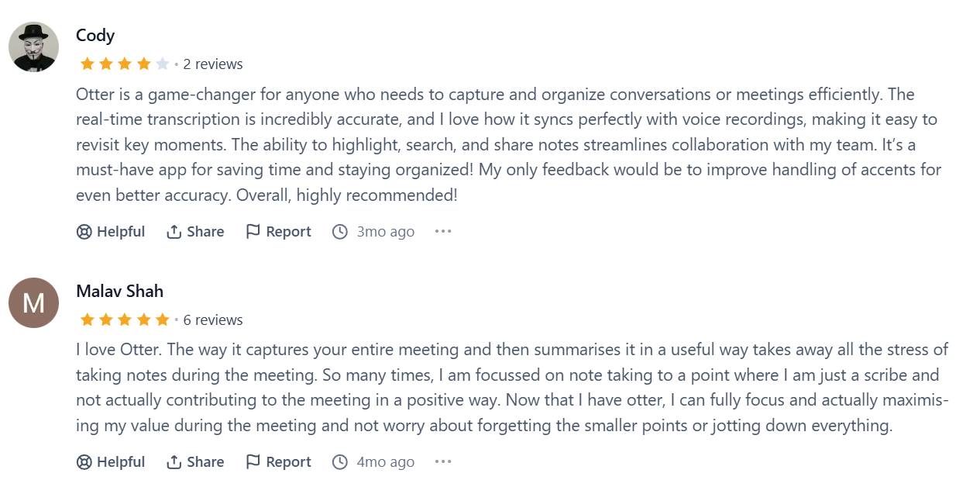Open Malav Shah's profile via his name
Viewport: 980px width, 487px height.
119,292
